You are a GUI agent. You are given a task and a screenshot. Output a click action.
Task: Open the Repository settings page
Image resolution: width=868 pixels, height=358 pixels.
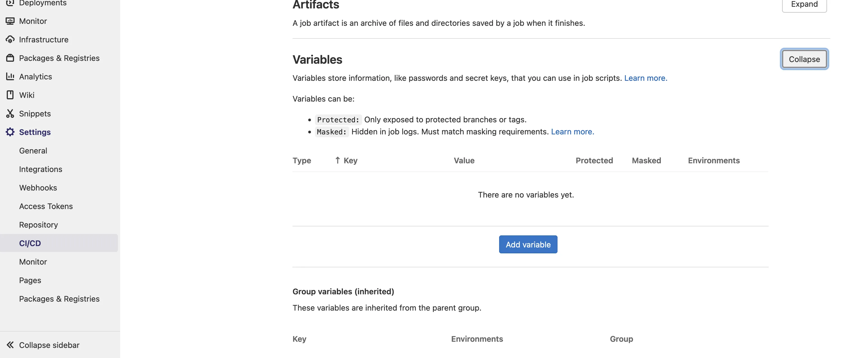pyautogui.click(x=38, y=225)
